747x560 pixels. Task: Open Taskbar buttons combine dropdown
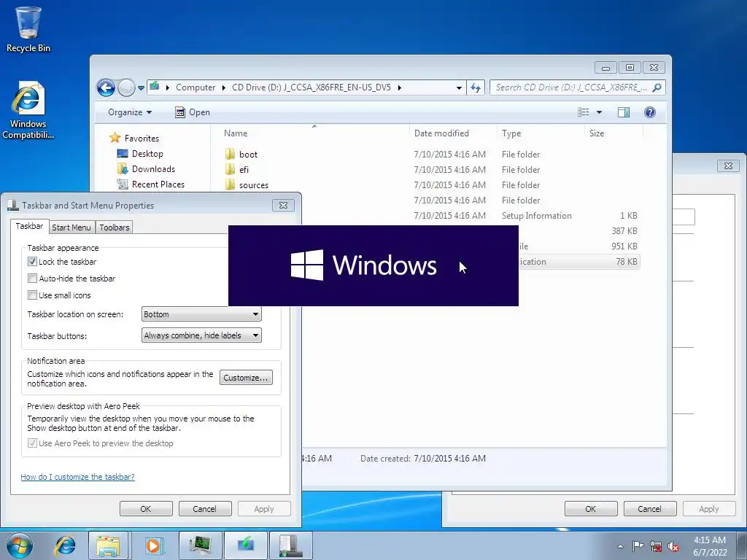(201, 335)
